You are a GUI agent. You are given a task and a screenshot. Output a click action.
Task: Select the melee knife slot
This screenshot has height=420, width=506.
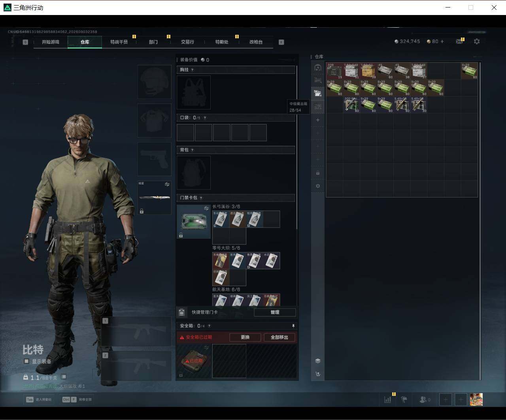coord(154,198)
